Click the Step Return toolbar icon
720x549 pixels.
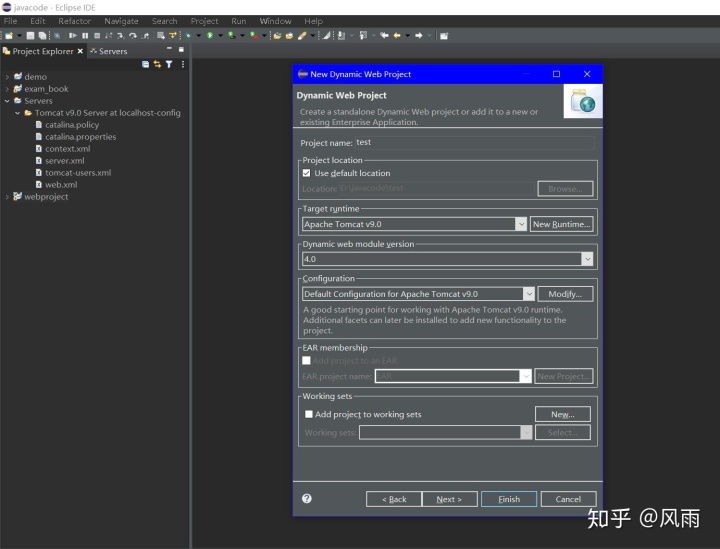pos(146,35)
